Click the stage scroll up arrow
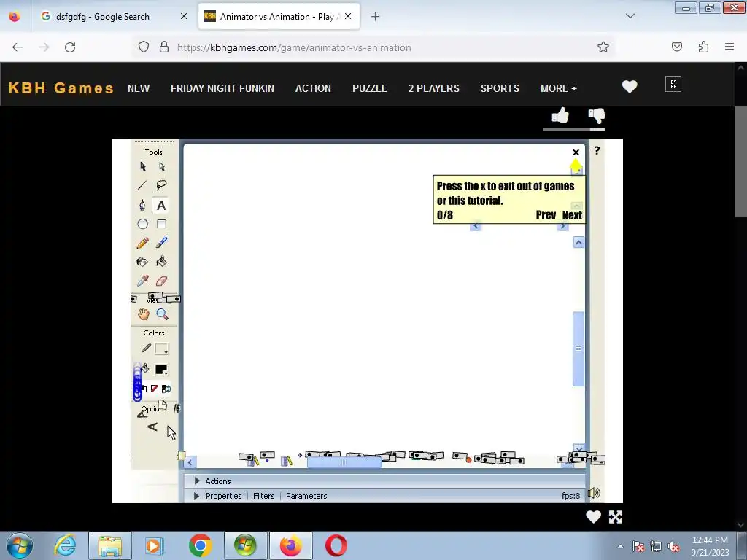This screenshot has width=747, height=560. 578,242
